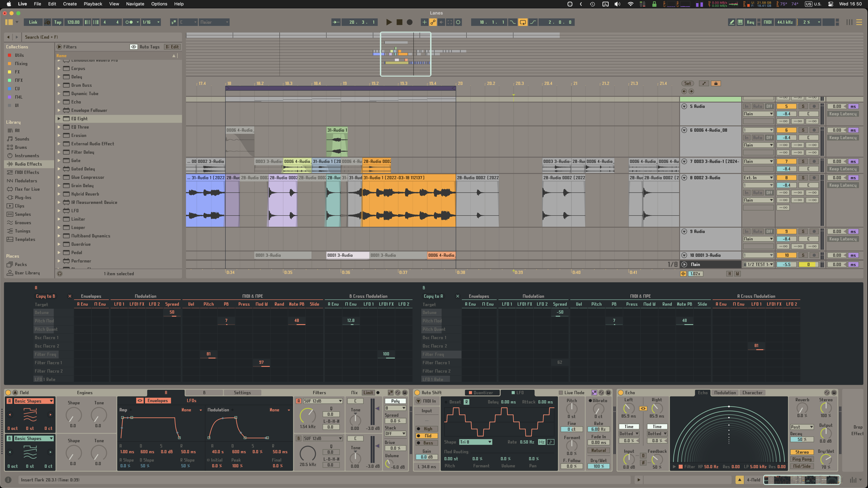Open macOS Control Center icon
This screenshot has height=488, width=868.
tap(831, 4)
